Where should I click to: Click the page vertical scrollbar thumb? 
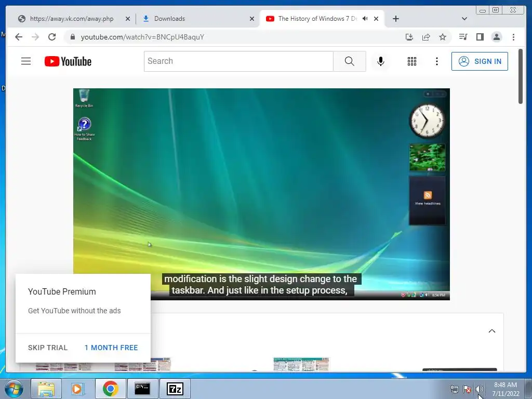pyautogui.click(x=521, y=76)
